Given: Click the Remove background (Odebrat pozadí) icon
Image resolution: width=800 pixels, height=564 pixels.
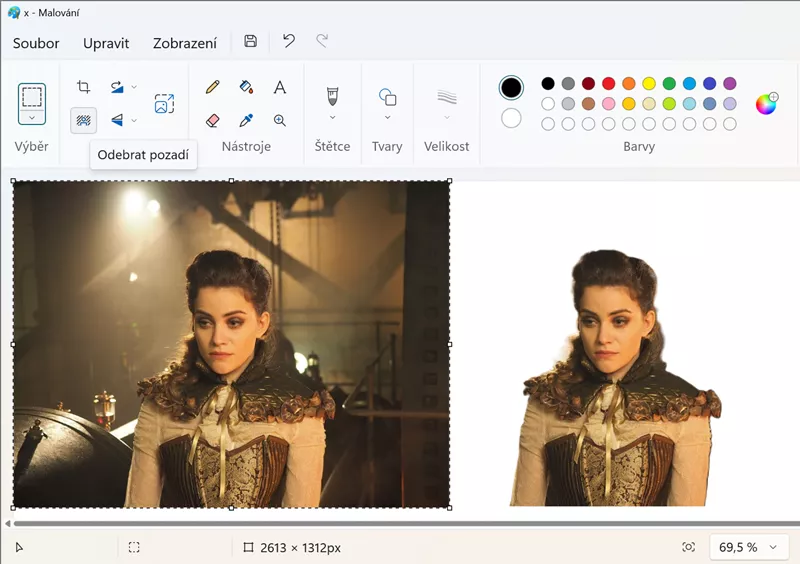Looking at the screenshot, I should (x=84, y=120).
